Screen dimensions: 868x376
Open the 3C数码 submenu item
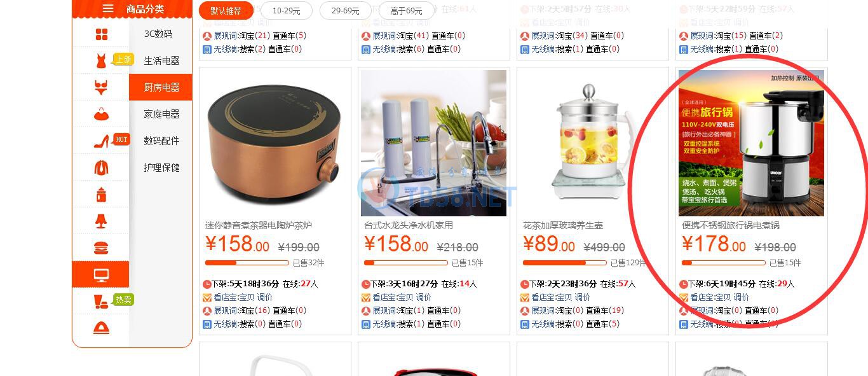click(x=158, y=34)
